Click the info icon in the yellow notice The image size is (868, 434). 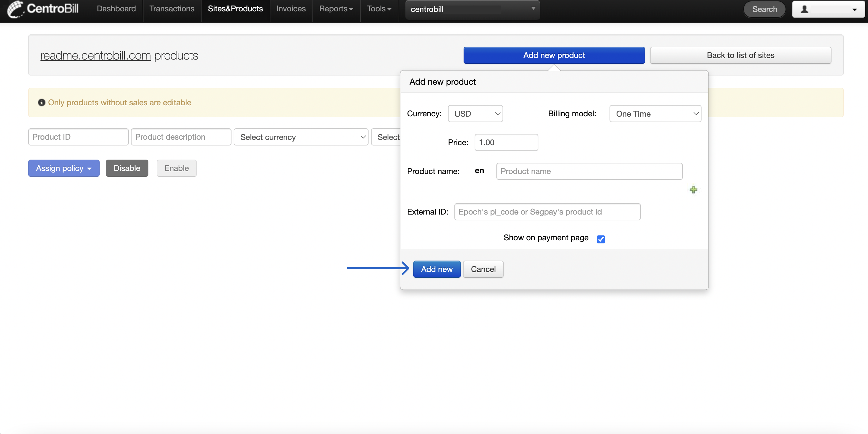click(x=41, y=103)
